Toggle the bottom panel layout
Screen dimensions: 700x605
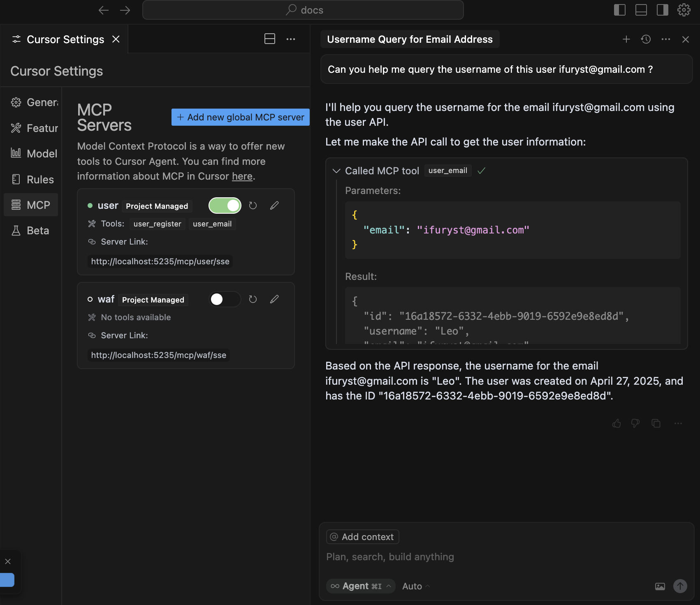[641, 10]
